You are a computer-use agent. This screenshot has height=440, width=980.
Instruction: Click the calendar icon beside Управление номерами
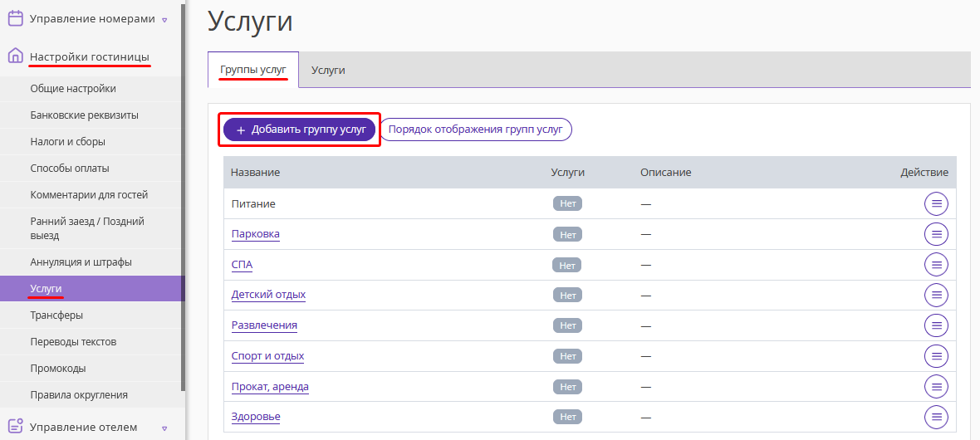16,18
